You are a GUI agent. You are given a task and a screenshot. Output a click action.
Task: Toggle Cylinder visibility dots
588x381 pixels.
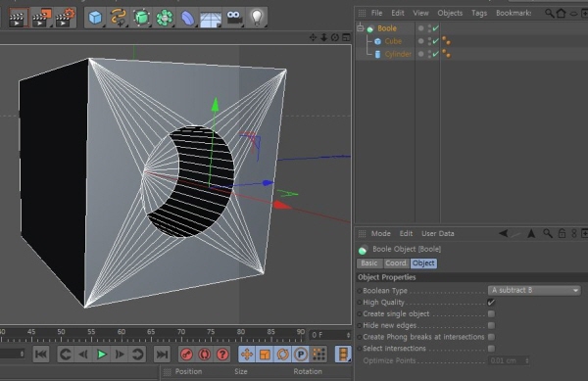click(x=430, y=54)
